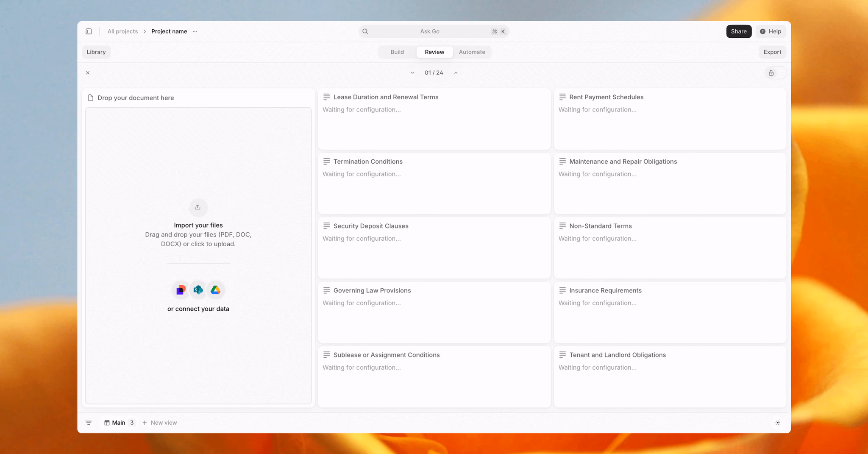Open the Library

click(x=96, y=52)
